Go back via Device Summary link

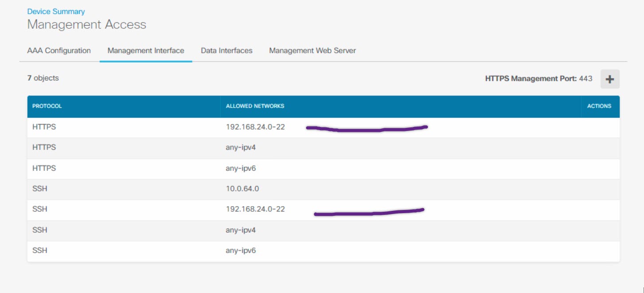[x=56, y=12]
